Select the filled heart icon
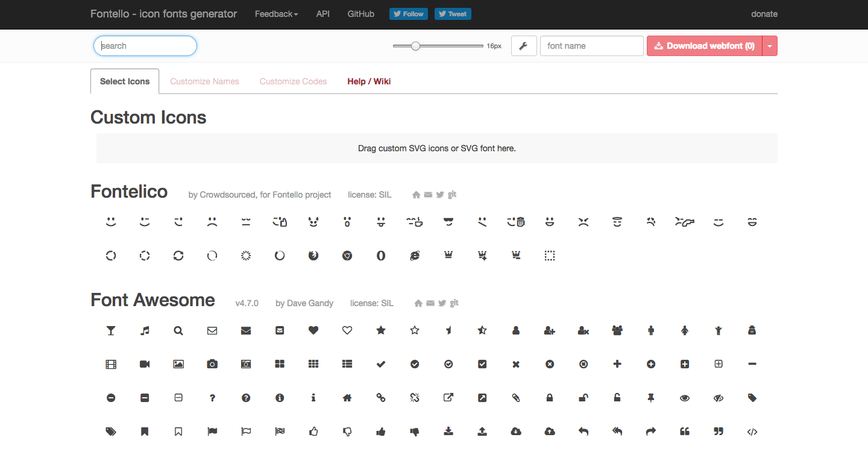 coord(313,330)
